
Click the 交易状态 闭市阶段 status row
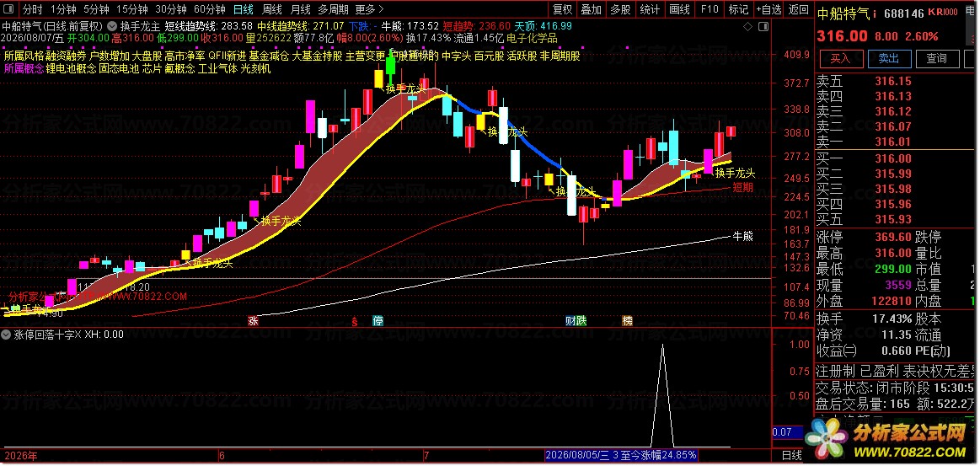(897, 388)
